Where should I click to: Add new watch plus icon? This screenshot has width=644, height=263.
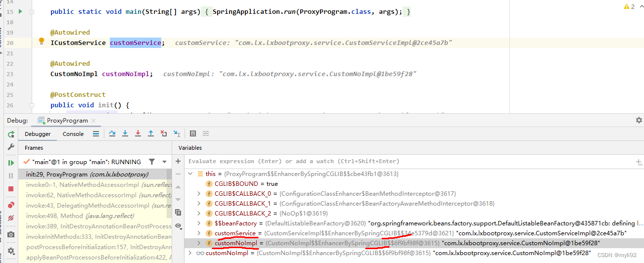tap(179, 161)
